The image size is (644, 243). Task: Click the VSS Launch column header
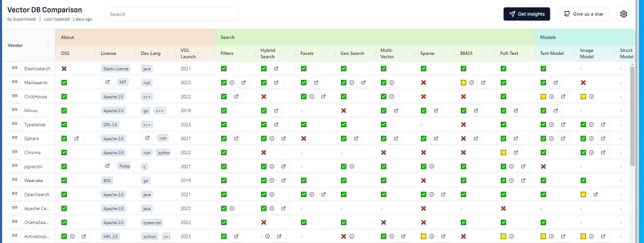(x=188, y=54)
